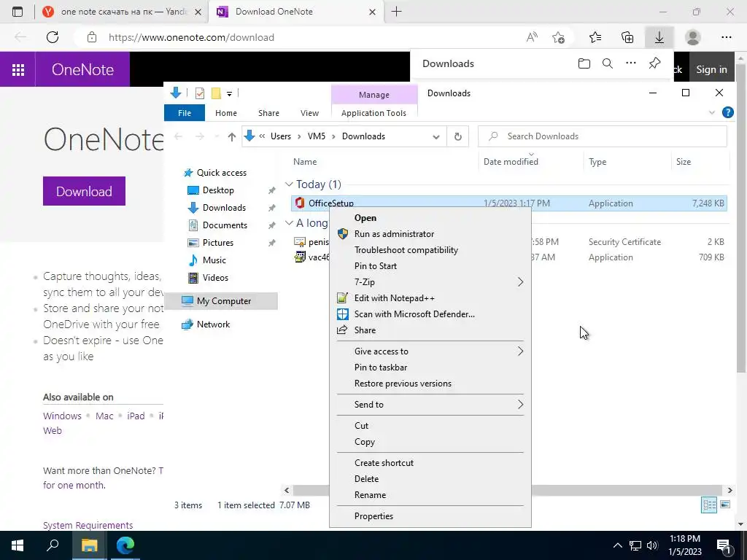
Task: Collapse the Today group in Downloads
Action: (289, 184)
